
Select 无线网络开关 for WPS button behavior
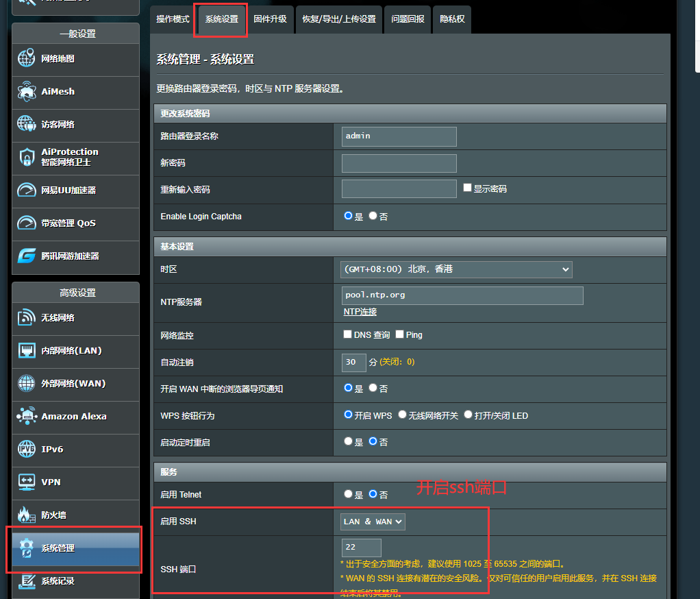402,415
